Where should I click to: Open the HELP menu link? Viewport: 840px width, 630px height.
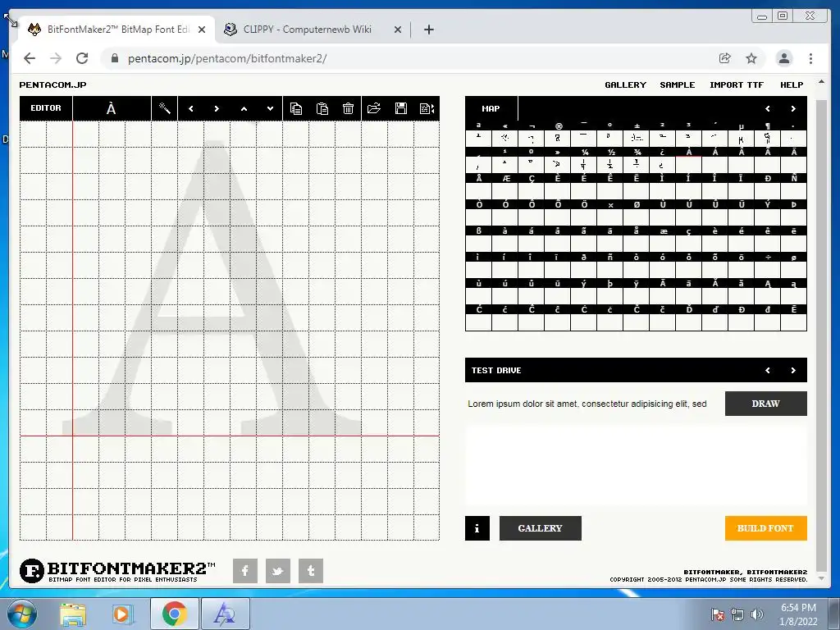[x=792, y=84]
